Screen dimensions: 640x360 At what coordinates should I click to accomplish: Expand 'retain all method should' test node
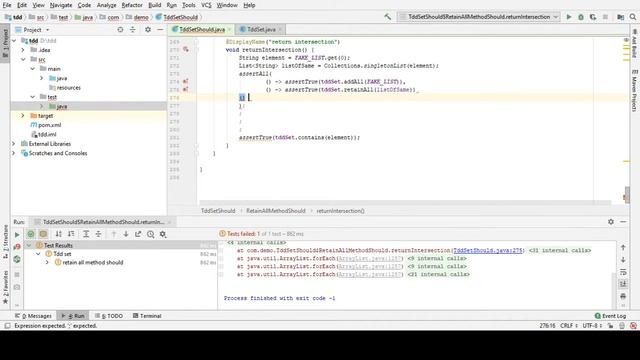point(47,262)
